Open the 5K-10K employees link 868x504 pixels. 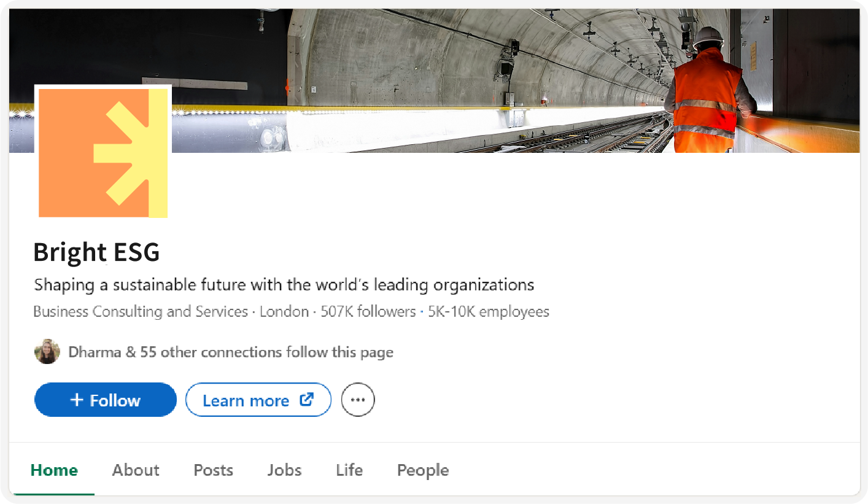[489, 311]
